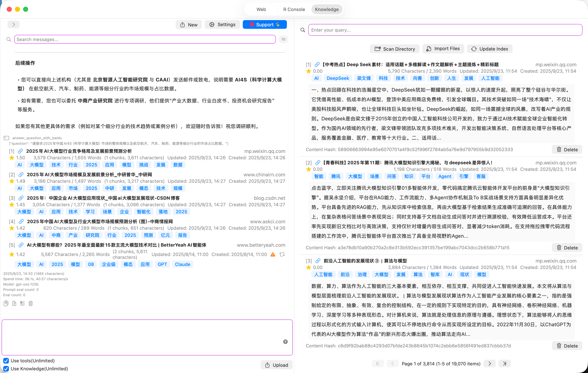Click the send arrow in the message box

pos(285,342)
